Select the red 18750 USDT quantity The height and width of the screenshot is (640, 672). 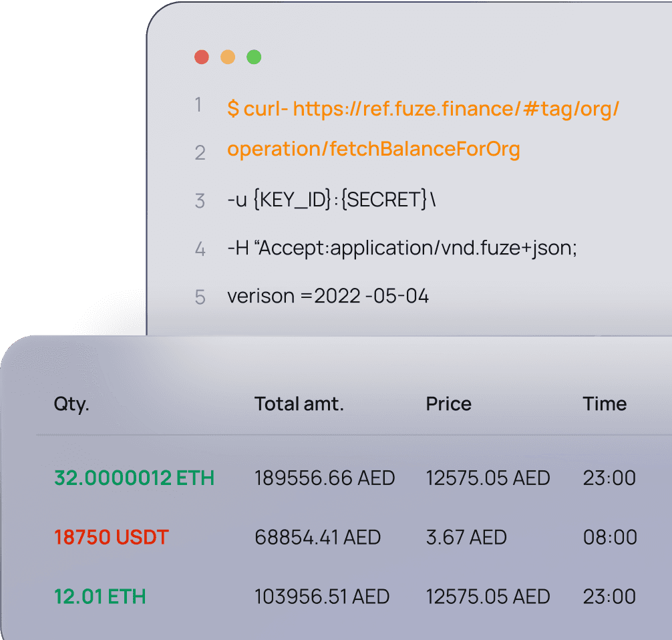tap(112, 537)
